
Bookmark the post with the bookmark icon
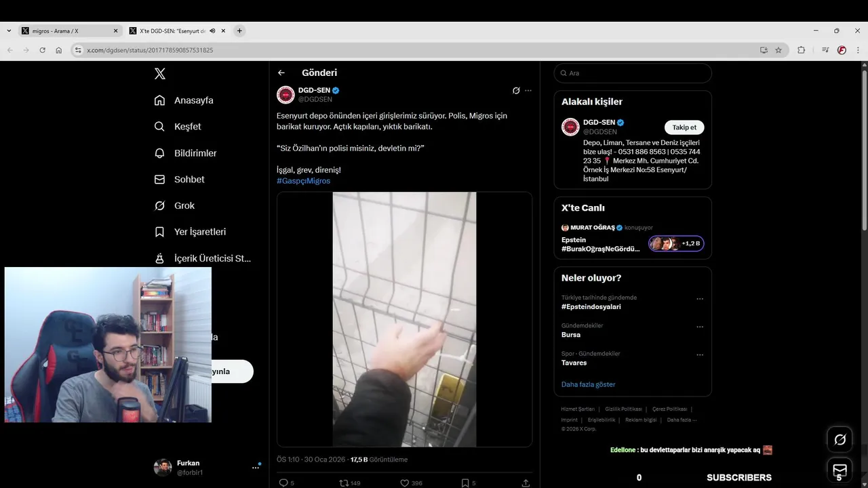[x=465, y=483]
